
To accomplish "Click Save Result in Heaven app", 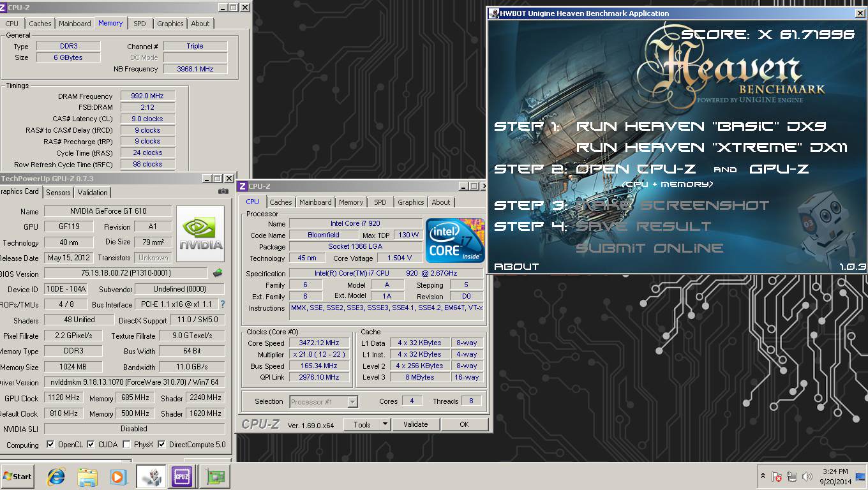I will 643,226.
